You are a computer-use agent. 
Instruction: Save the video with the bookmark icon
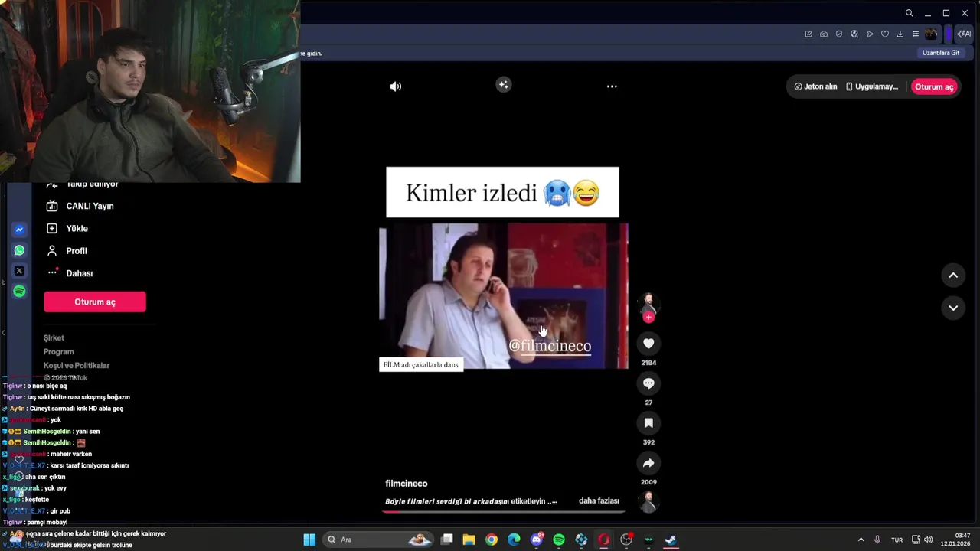pyautogui.click(x=648, y=423)
